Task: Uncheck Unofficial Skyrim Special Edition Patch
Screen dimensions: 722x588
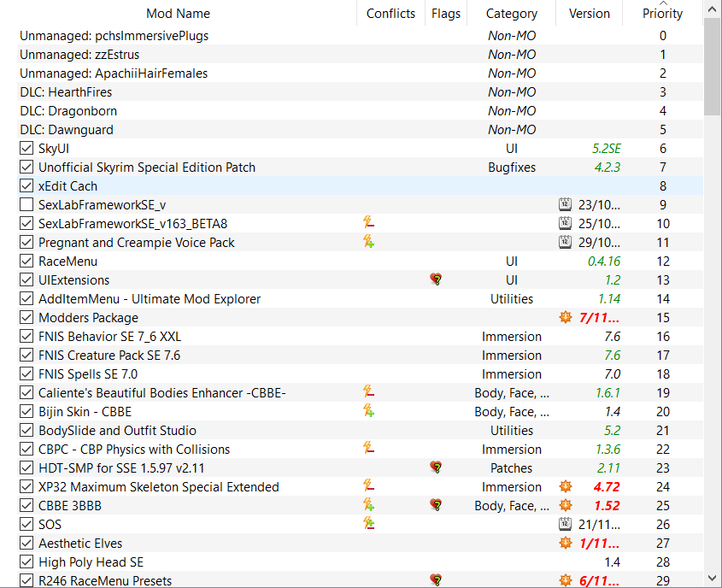Action: tap(26, 168)
